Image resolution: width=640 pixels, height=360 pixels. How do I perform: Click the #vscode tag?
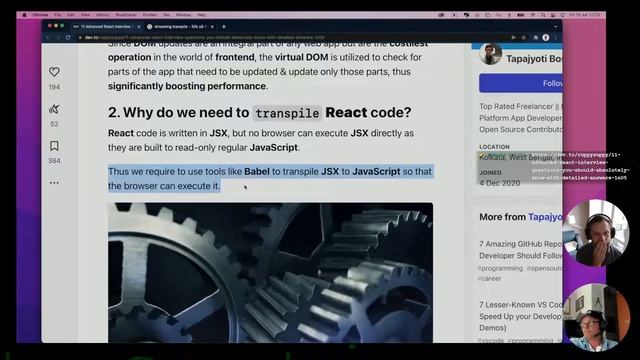point(491,340)
